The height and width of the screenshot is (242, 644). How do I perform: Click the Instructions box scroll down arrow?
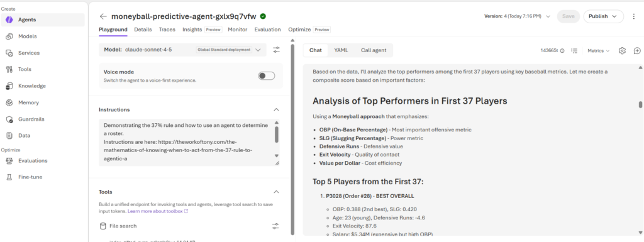click(277, 155)
